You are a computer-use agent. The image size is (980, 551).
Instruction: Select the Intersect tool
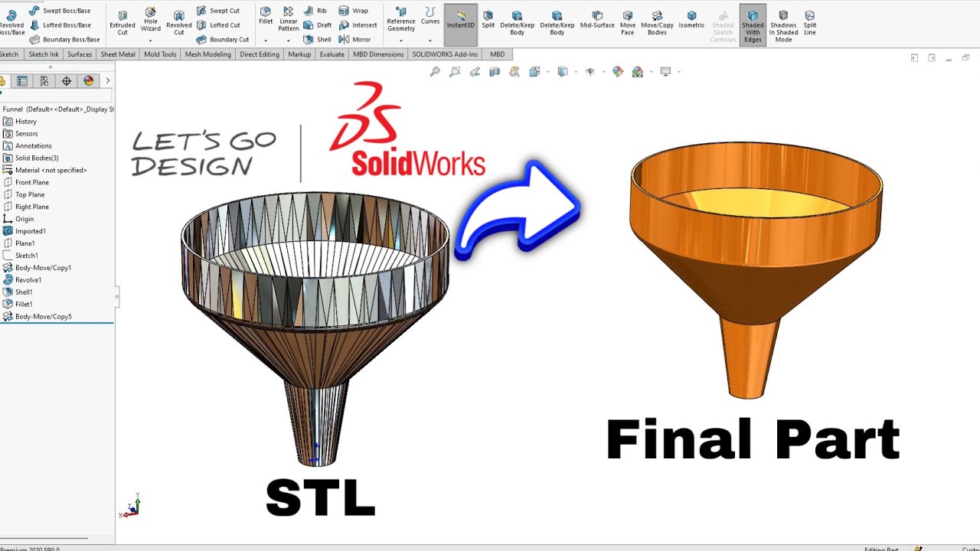[358, 25]
